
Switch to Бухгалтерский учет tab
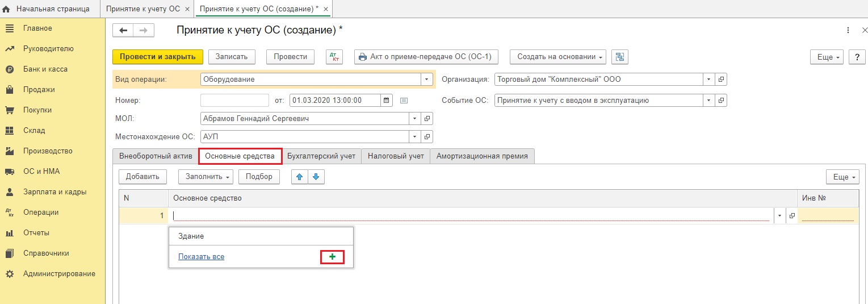pyautogui.click(x=321, y=156)
